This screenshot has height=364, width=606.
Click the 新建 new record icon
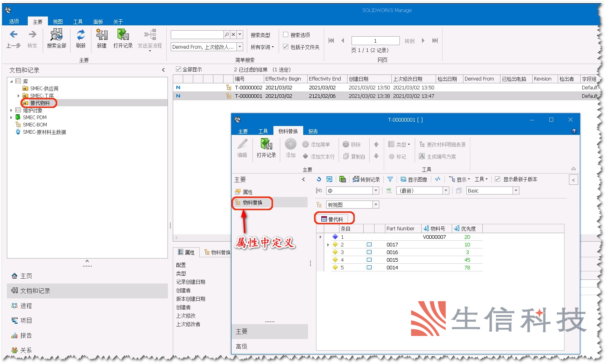tap(101, 35)
